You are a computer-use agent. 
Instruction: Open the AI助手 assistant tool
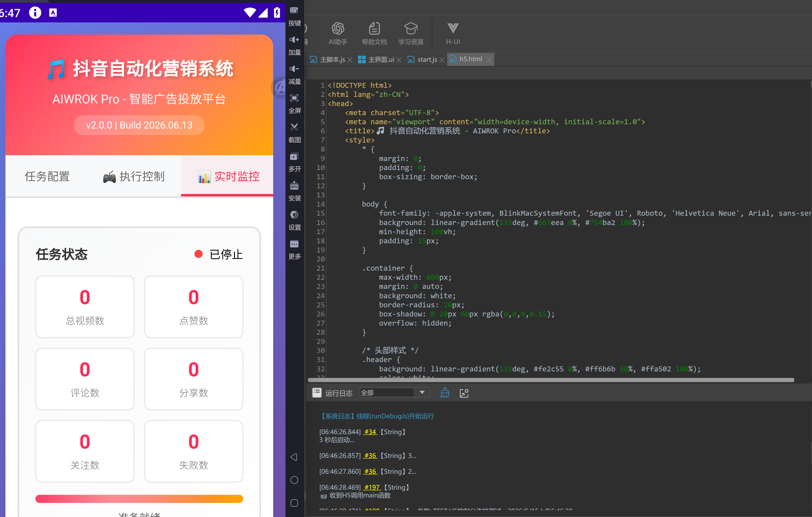[x=338, y=33]
